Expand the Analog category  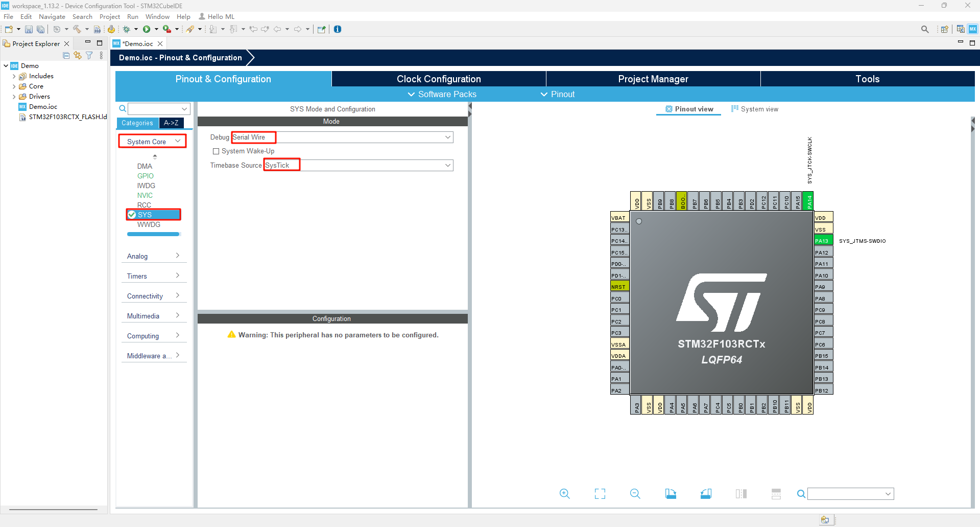tap(154, 256)
